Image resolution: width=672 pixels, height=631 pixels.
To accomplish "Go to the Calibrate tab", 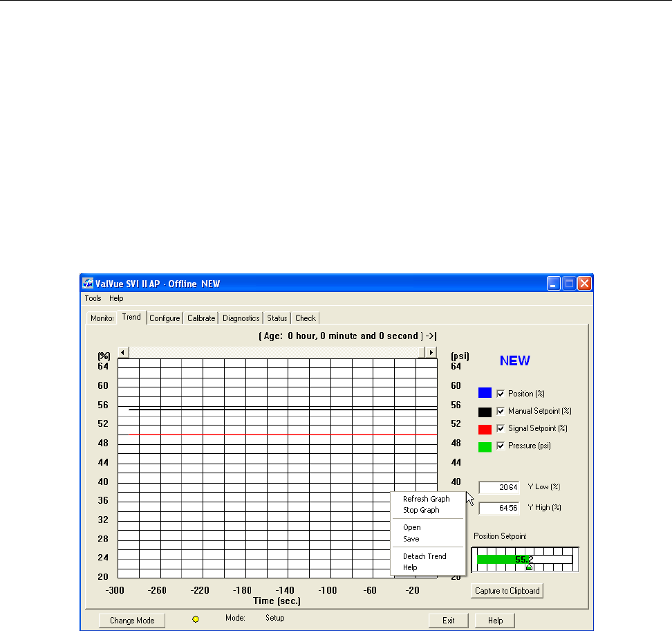I will pyautogui.click(x=201, y=318).
